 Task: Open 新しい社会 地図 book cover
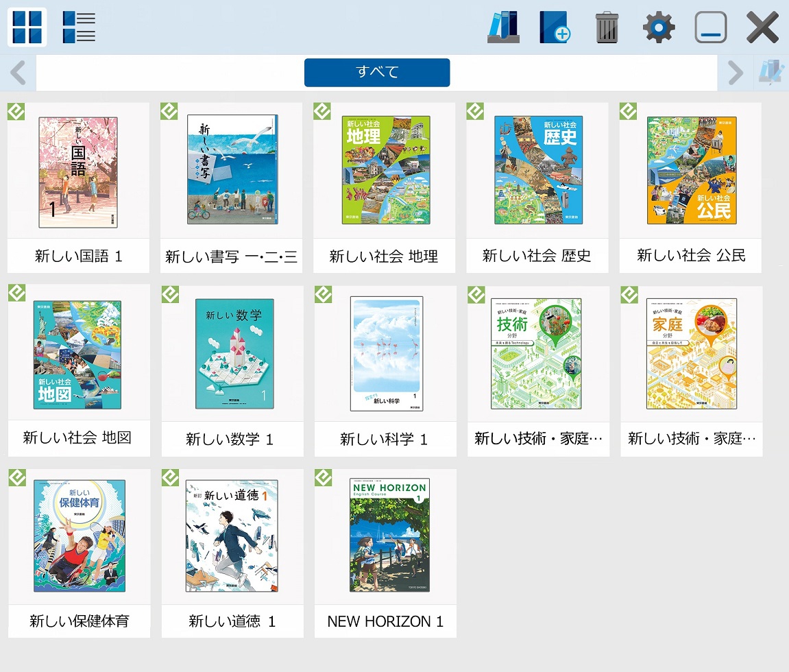click(77, 355)
